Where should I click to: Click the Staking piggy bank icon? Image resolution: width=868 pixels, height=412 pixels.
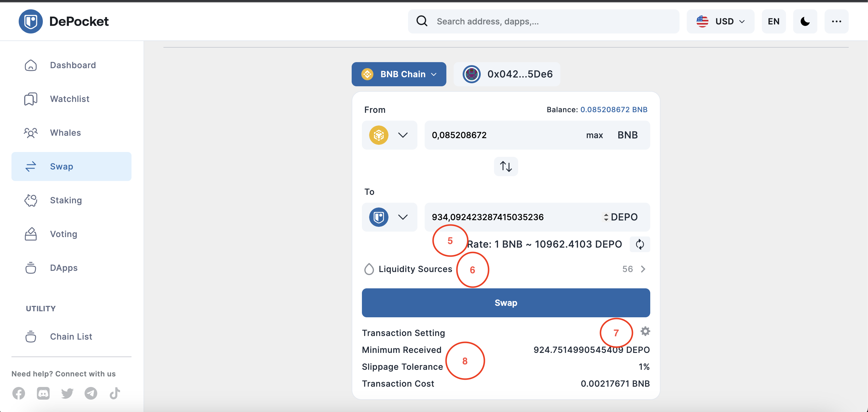click(31, 200)
